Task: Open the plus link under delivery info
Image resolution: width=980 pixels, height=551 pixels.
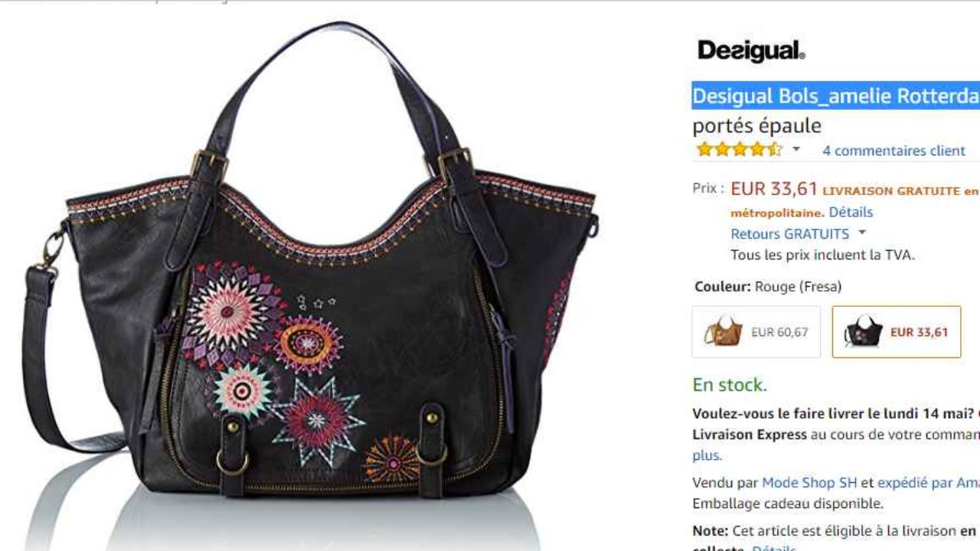Action: coord(707,455)
